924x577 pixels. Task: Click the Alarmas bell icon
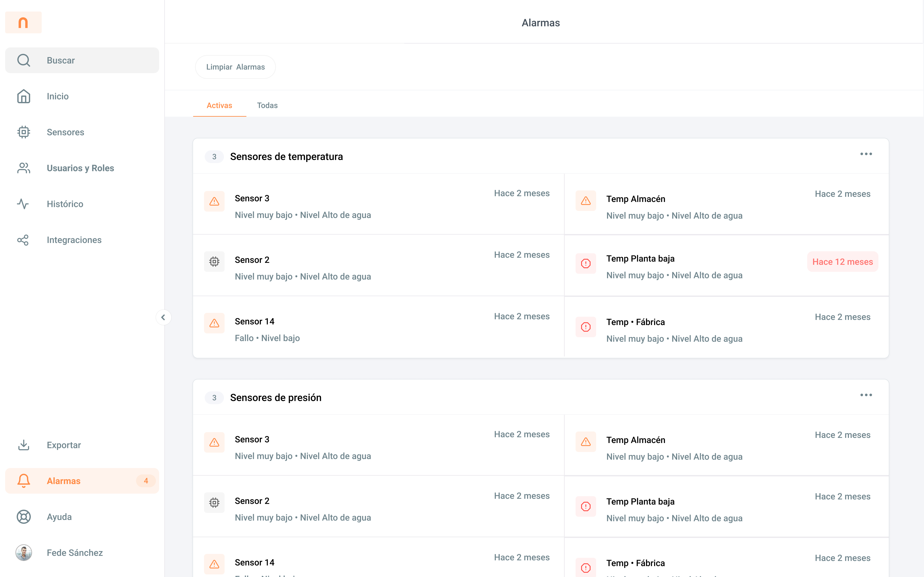(x=24, y=481)
